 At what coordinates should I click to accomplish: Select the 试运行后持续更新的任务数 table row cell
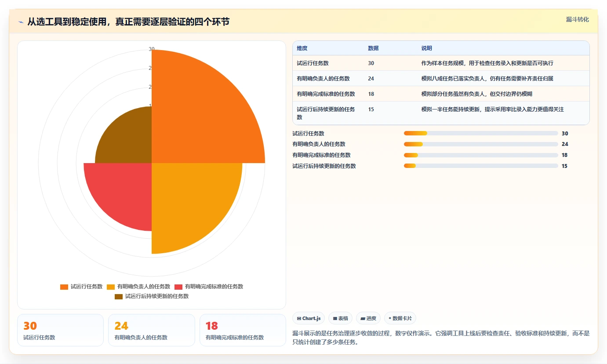[327, 113]
